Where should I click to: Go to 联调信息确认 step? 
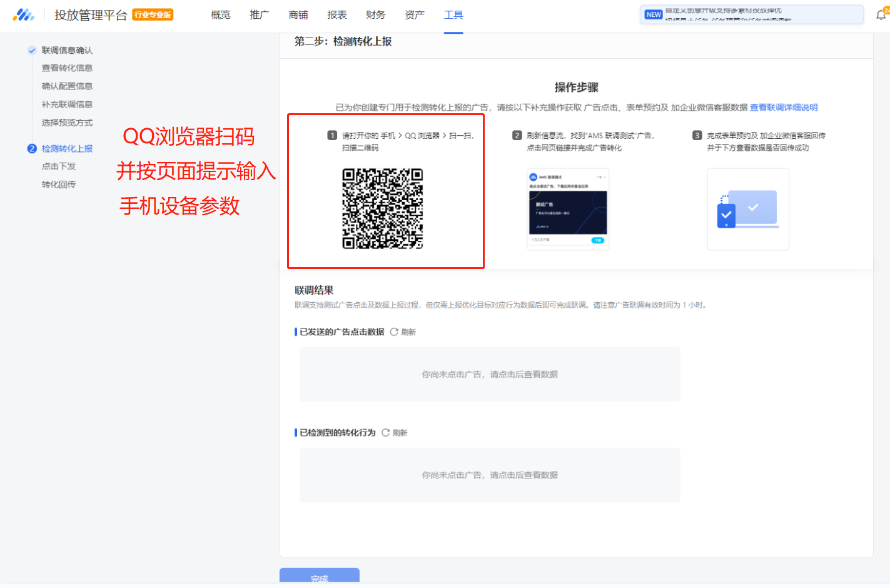click(x=67, y=51)
